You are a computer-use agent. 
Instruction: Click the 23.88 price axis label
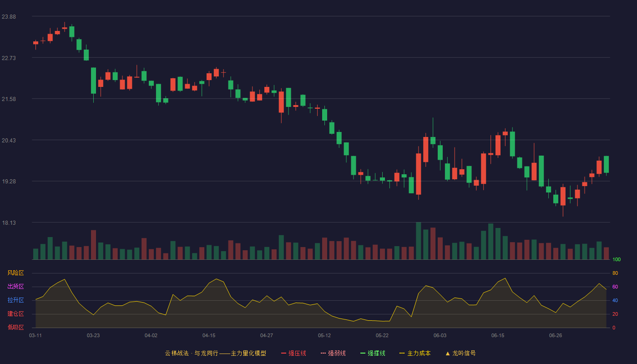click(9, 17)
